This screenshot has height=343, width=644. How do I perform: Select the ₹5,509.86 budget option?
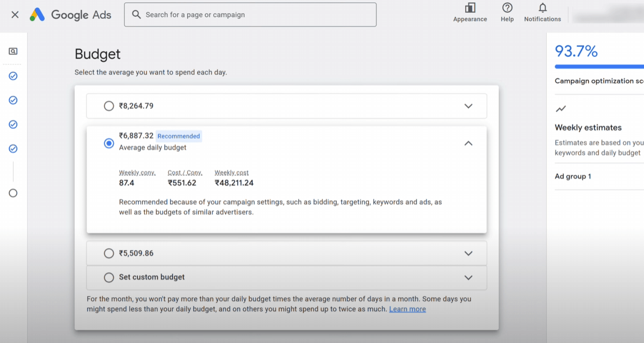pyautogui.click(x=109, y=254)
